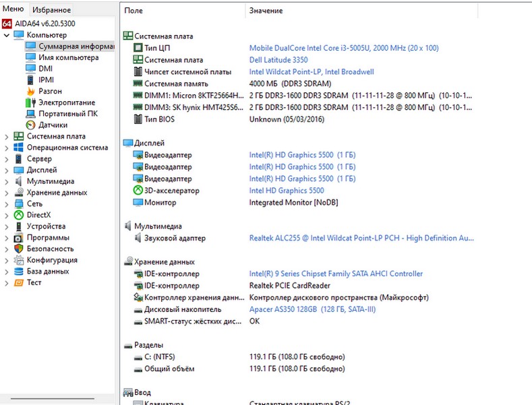Open the Dell Latitude 3350 link
Image resolution: width=532 pixels, height=405 pixels.
coord(283,60)
